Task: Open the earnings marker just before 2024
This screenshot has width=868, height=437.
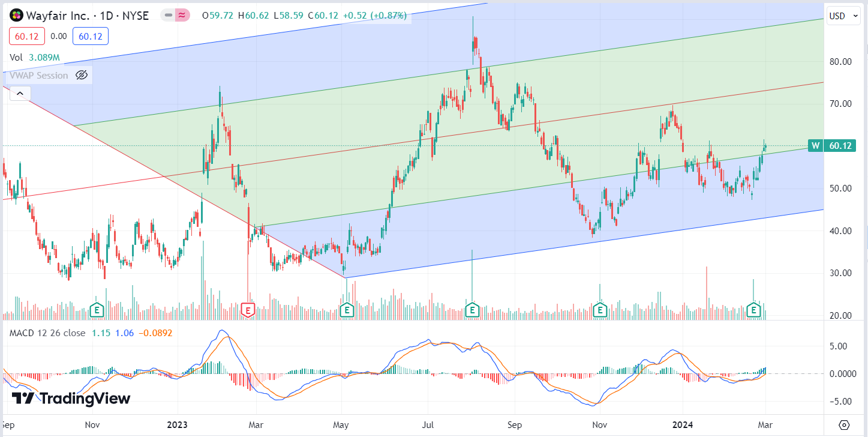Action: click(x=599, y=310)
